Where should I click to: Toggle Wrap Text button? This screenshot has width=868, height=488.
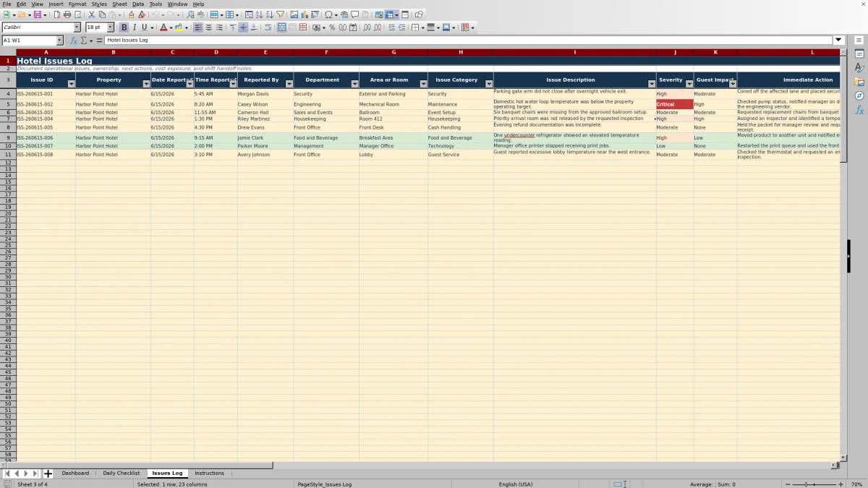point(268,27)
